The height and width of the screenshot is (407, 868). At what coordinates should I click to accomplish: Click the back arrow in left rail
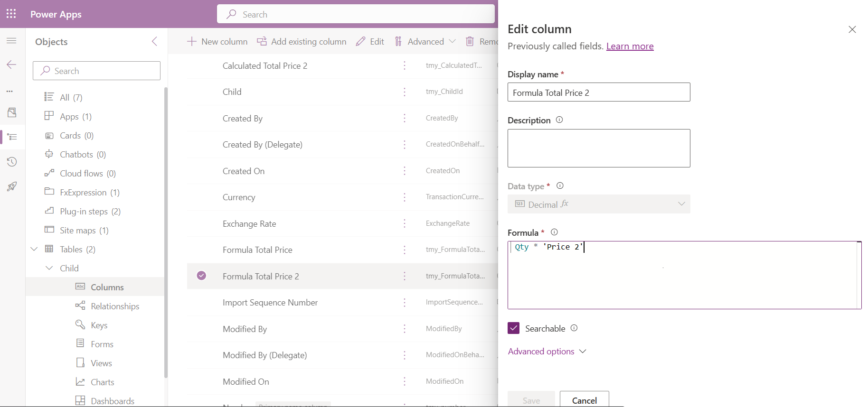(x=12, y=65)
